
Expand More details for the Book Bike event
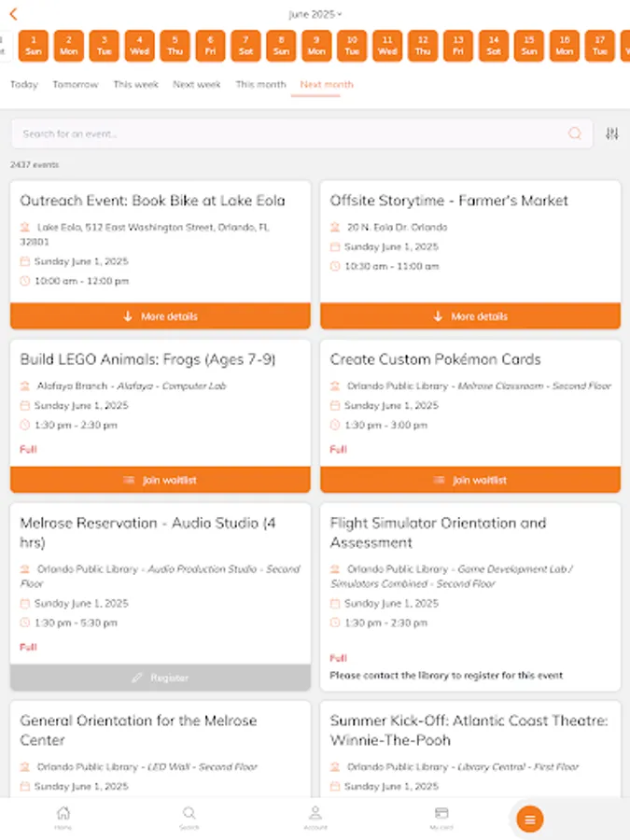point(159,316)
